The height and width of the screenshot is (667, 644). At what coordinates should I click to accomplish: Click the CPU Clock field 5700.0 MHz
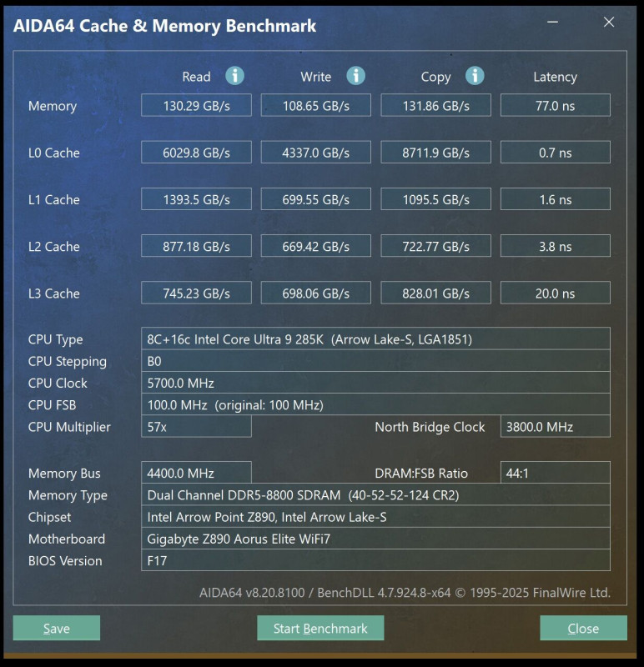[375, 383]
